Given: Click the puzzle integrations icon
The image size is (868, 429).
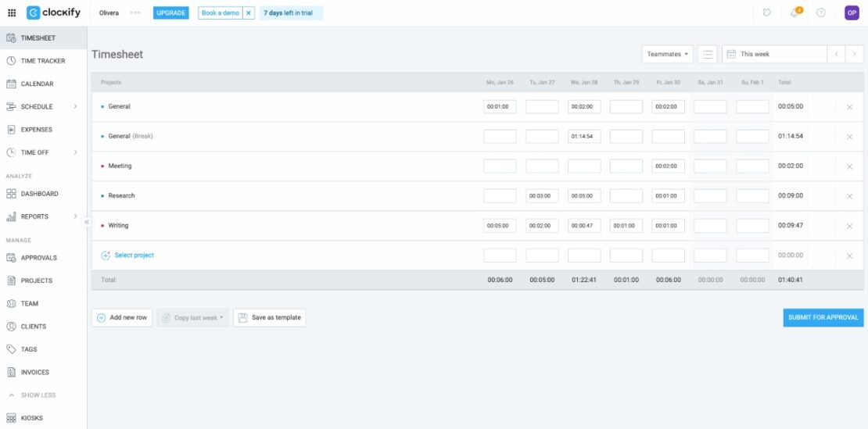Looking at the screenshot, I should coord(766,13).
